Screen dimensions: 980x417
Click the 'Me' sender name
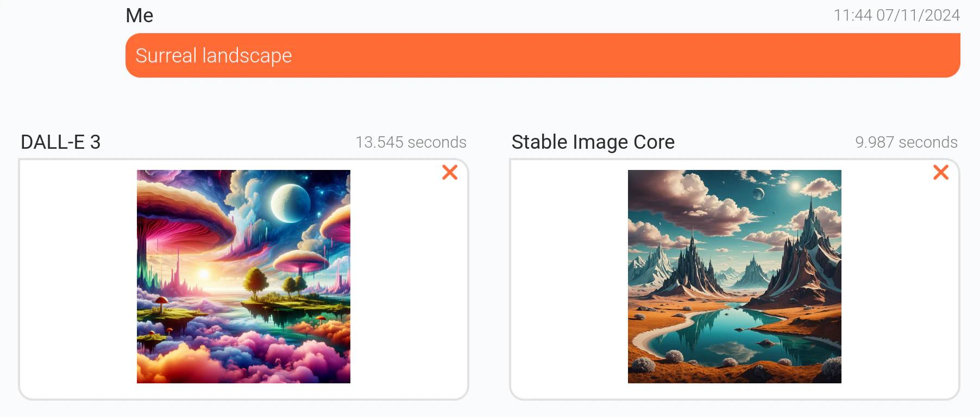(139, 15)
